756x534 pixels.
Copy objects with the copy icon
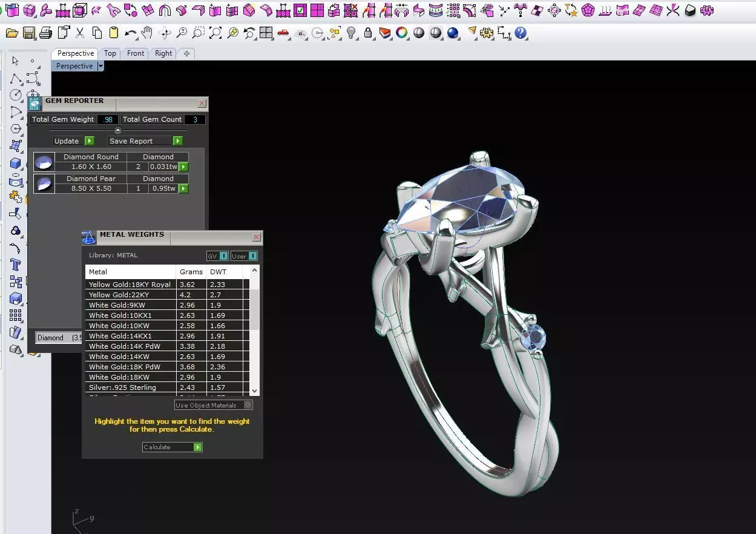point(97,33)
